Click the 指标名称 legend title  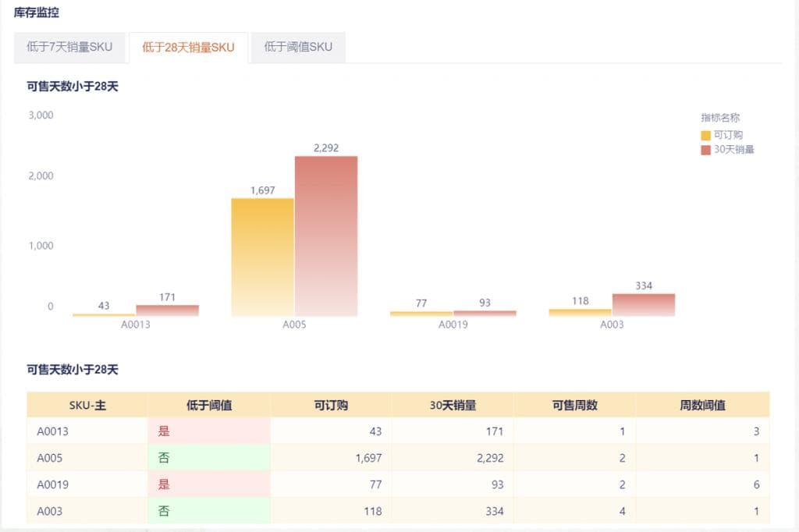720,118
